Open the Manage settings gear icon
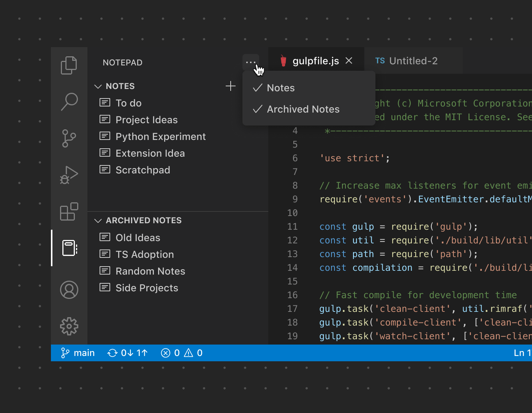532x413 pixels. tap(69, 326)
